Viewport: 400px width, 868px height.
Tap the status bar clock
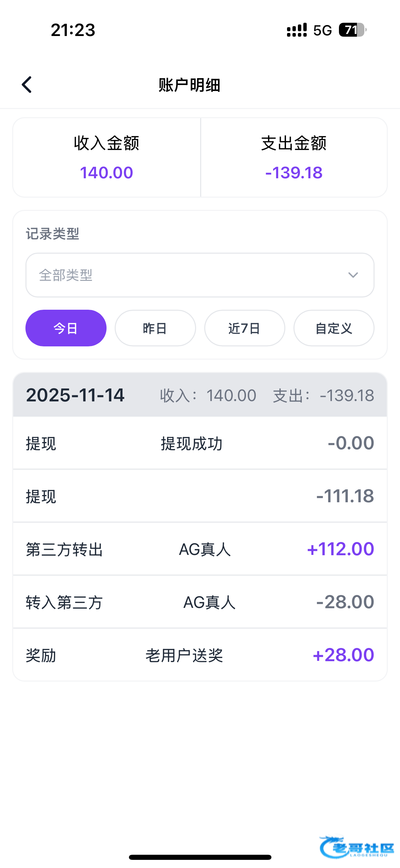click(73, 30)
